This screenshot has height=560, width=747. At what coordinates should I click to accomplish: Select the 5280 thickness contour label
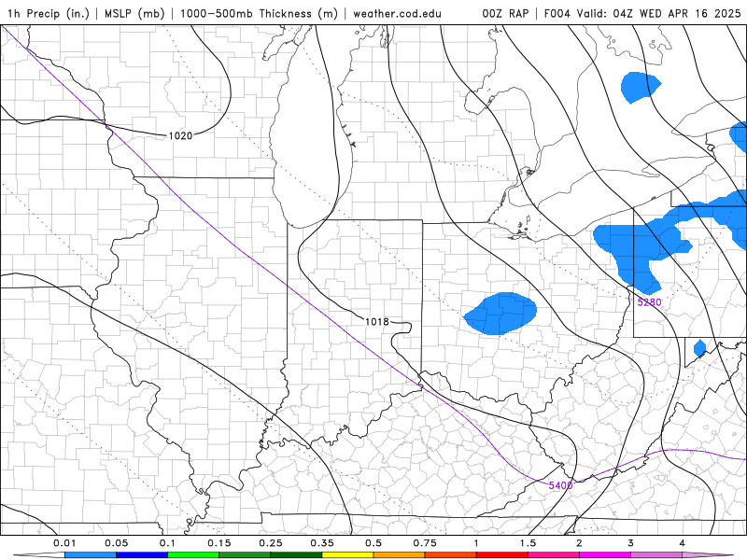(649, 302)
